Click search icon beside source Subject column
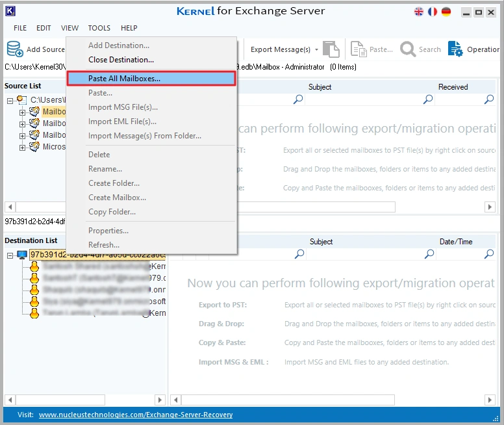The image size is (504, 425). (x=298, y=99)
